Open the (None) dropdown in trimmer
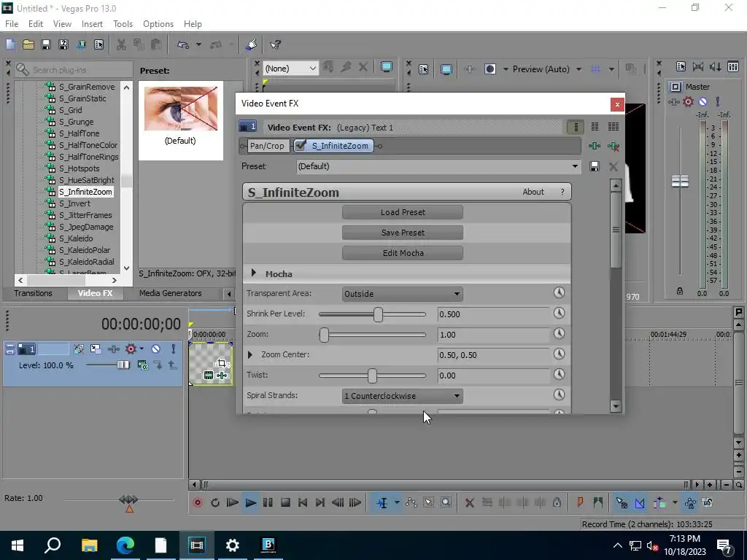Image resolution: width=747 pixels, height=560 pixels. tap(290, 69)
